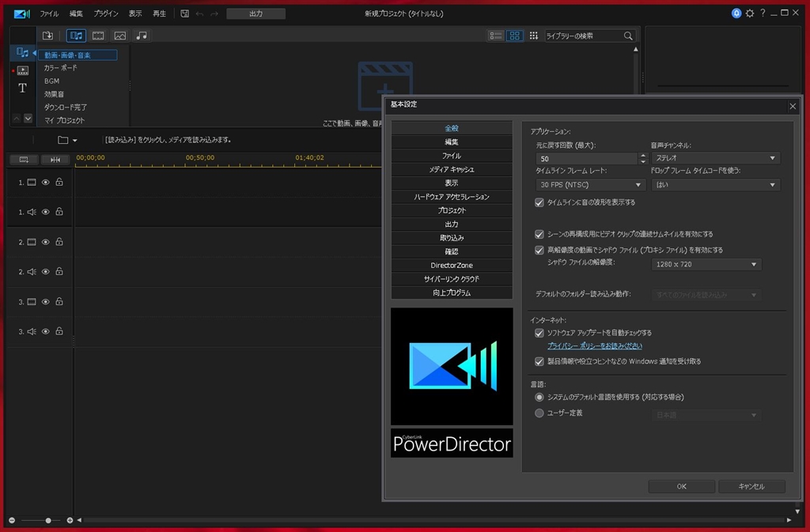Uncheck タイムラインに音の波形を表示する checkbox
This screenshot has width=810, height=532.
(539, 203)
